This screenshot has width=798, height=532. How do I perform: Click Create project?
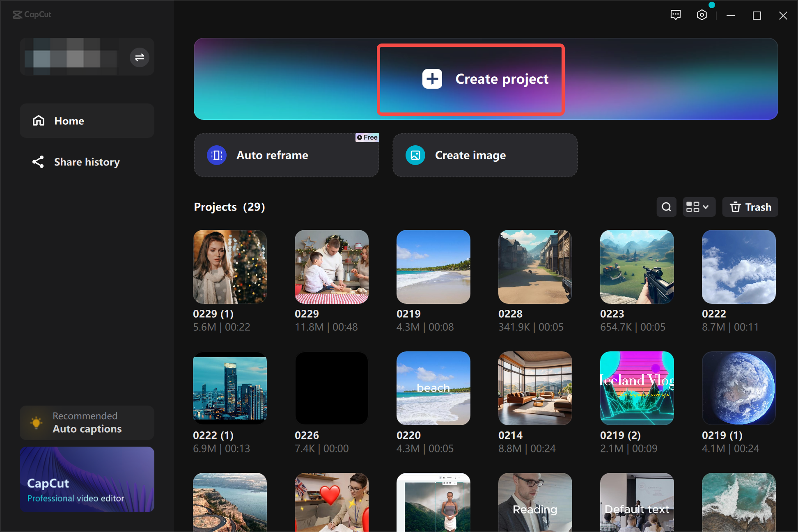470,79
